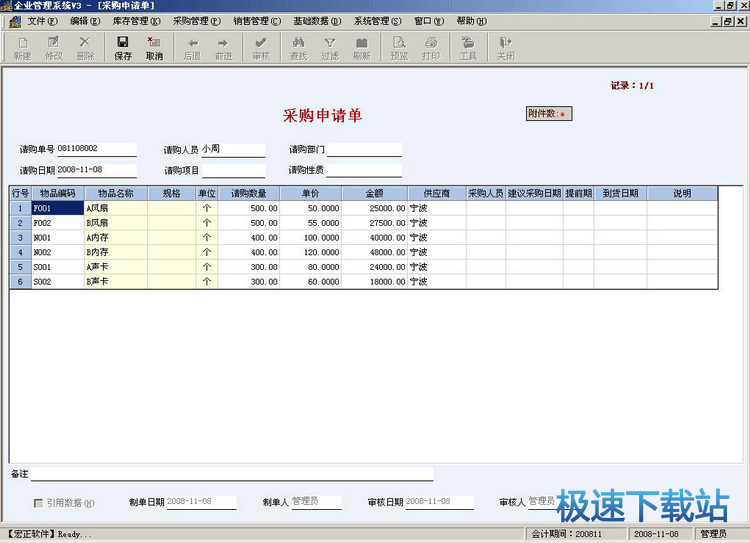Viewport: 750px width, 543px height.
Task: Click the application icon in the menu bar
Action: point(15,21)
